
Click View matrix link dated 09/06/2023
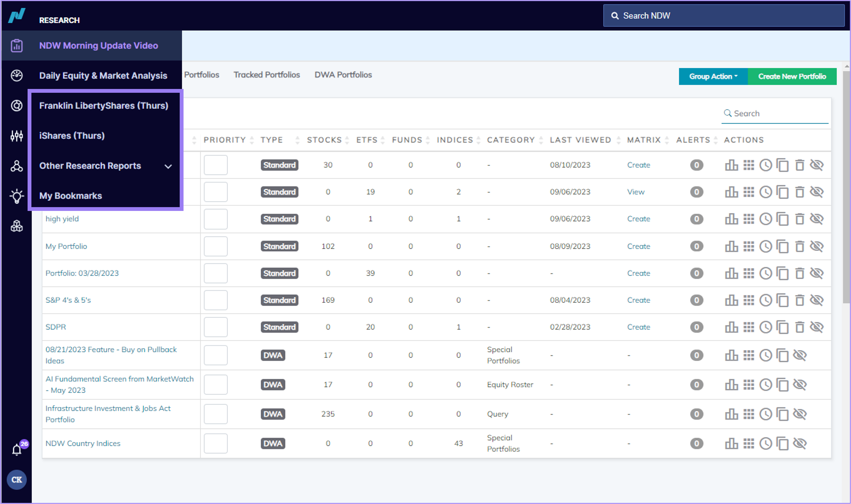636,192
